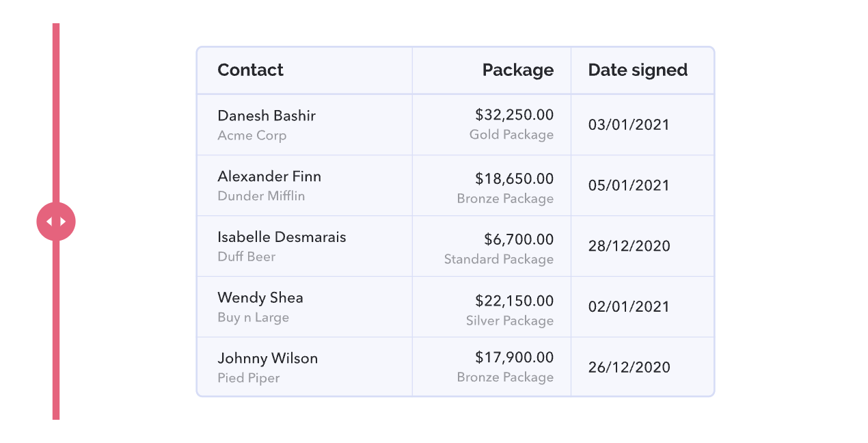Click the Danesh Bashir contact name

267,116
